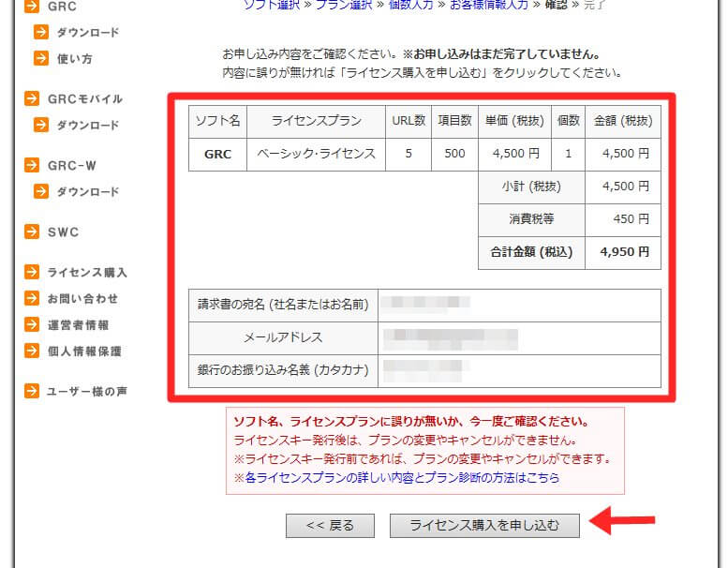Open ダウンロード under GRC-W
Viewport: 728px width, 568px height.
click(x=88, y=191)
